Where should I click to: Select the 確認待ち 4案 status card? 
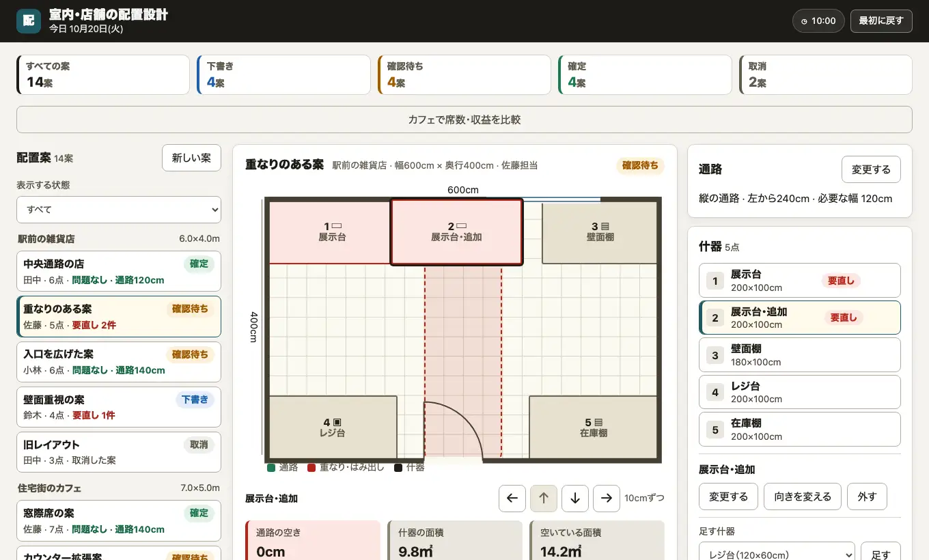[464, 74]
